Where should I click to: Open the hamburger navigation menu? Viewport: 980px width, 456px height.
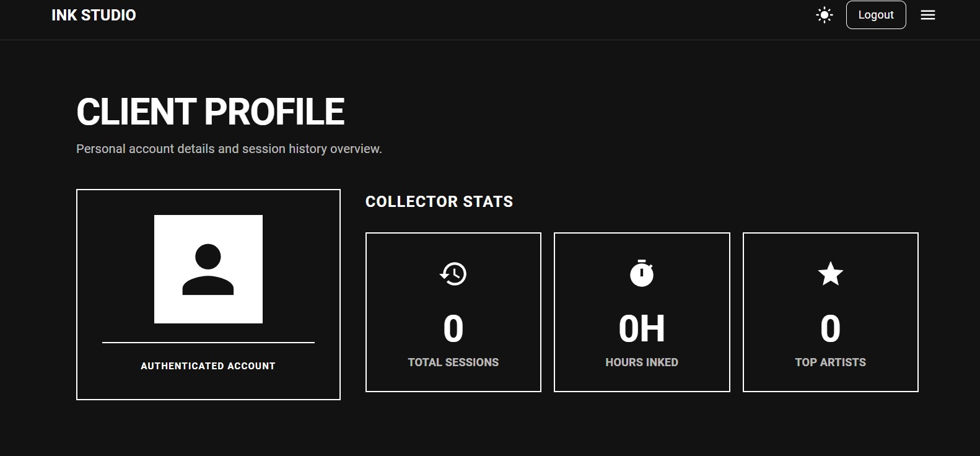pos(927,15)
